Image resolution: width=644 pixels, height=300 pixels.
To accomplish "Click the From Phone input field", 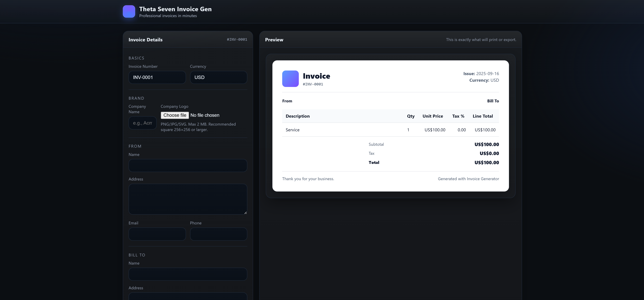I will 218,234.
